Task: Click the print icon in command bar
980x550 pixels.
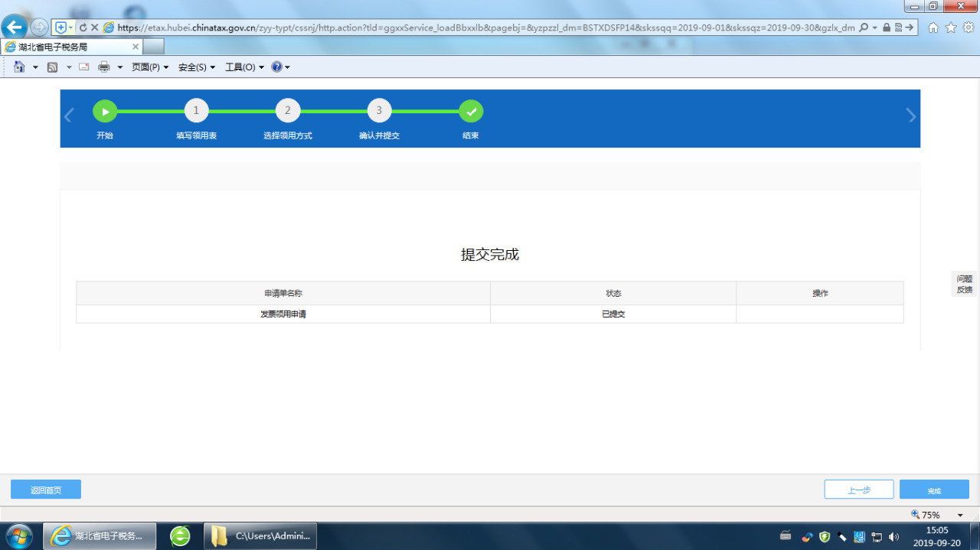Action: tap(104, 67)
